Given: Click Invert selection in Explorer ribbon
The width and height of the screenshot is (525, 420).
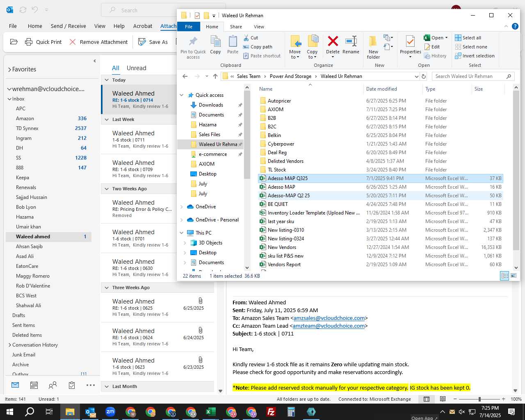Looking at the screenshot, I should [x=475, y=56].
